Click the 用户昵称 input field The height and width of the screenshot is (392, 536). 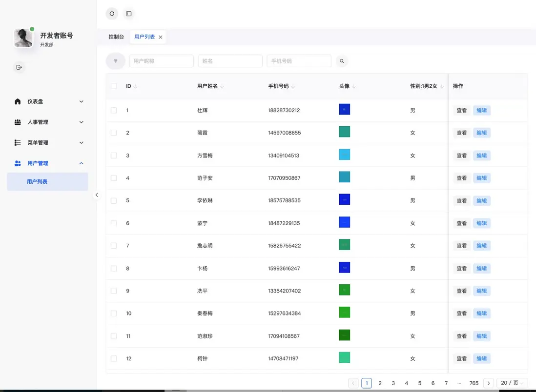click(161, 61)
